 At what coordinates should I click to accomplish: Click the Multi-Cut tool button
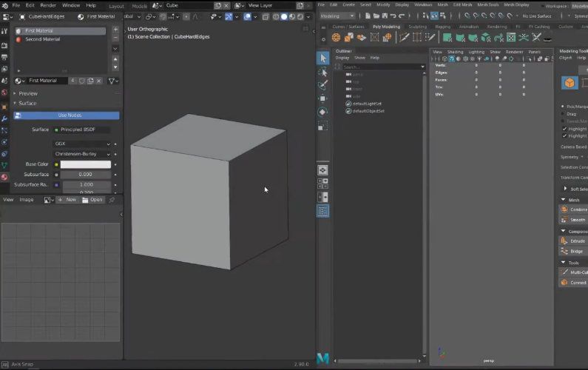click(573, 272)
